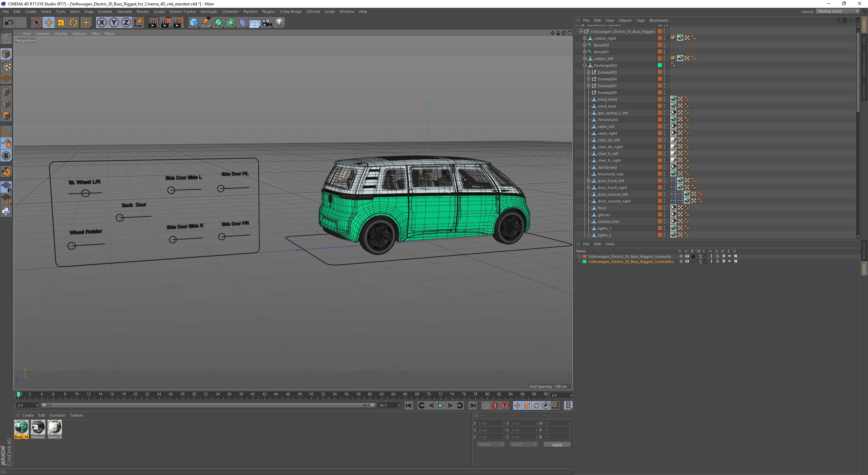Open the Material Manager Create menu
Screen dimensions: 868x475
point(28,415)
